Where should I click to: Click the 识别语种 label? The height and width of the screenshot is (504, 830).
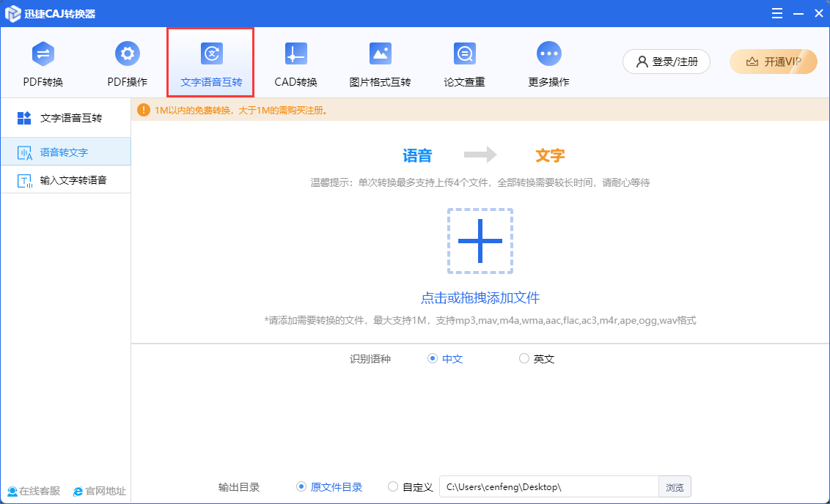click(x=370, y=359)
